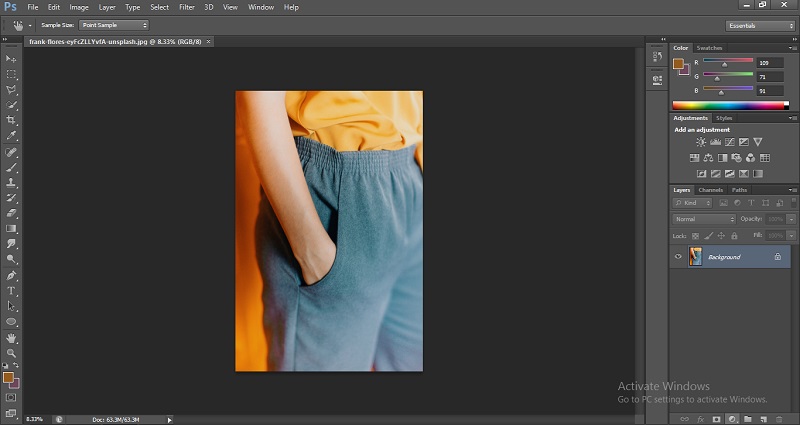The height and width of the screenshot is (425, 800).
Task: Select the Smudge tool
Action: click(11, 244)
